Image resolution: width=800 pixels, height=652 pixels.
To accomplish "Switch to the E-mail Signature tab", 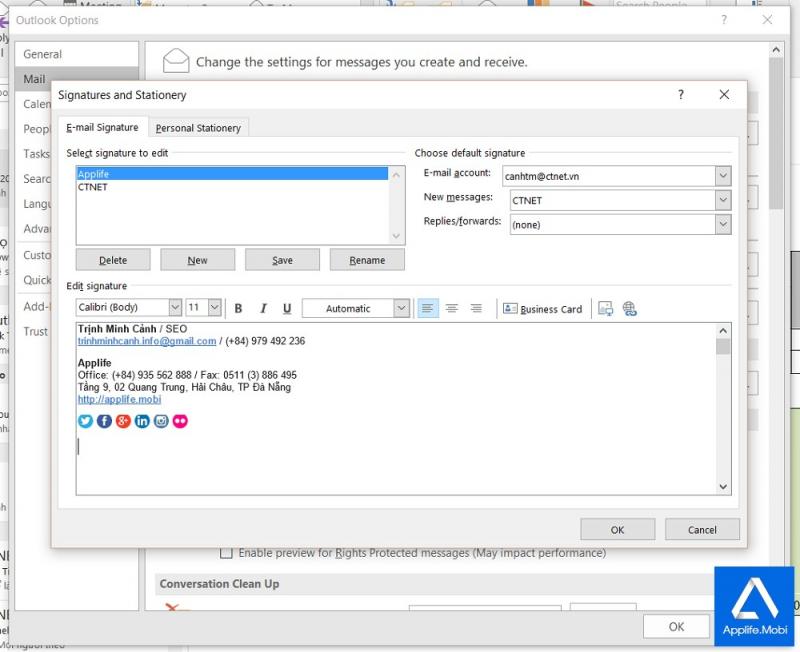I will (102, 128).
